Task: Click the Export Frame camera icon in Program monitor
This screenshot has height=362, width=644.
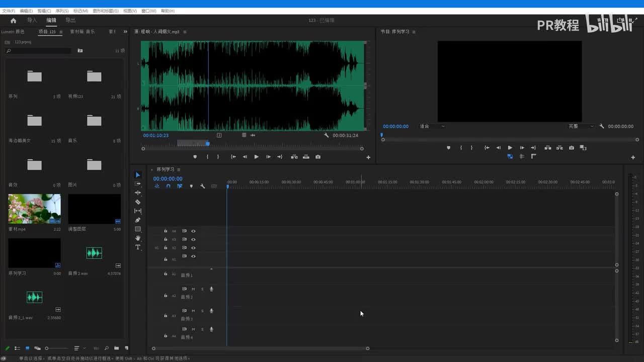Action: coord(572,148)
